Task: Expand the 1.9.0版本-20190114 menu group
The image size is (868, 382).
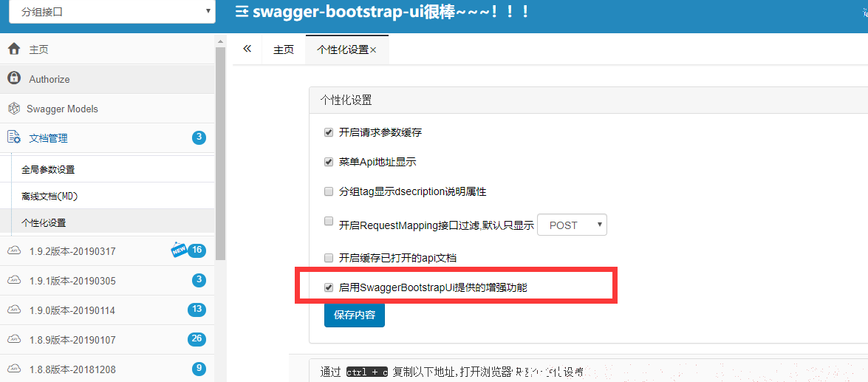Action: point(108,310)
